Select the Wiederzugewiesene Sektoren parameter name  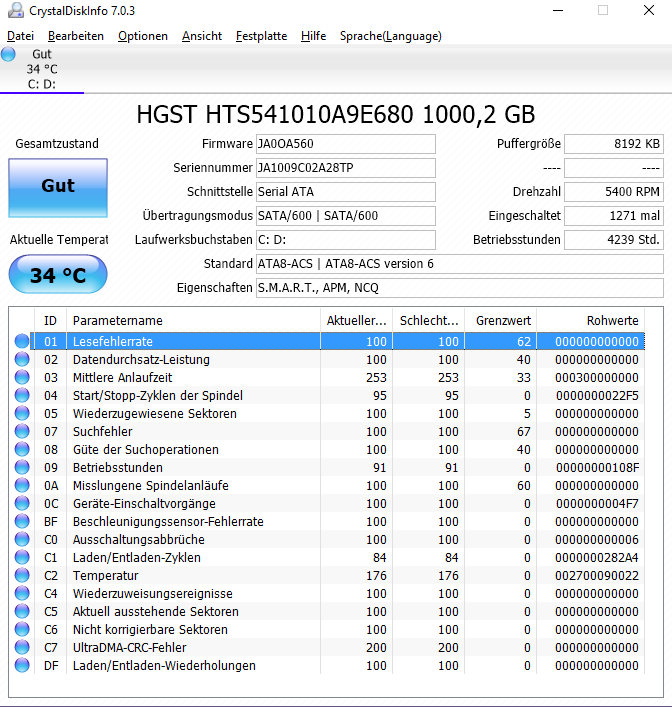coord(155,413)
